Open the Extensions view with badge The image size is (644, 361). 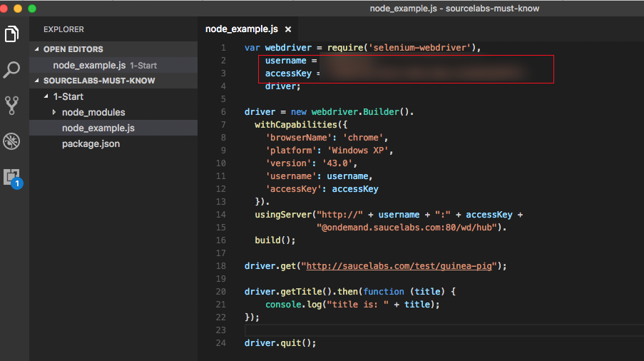click(13, 178)
